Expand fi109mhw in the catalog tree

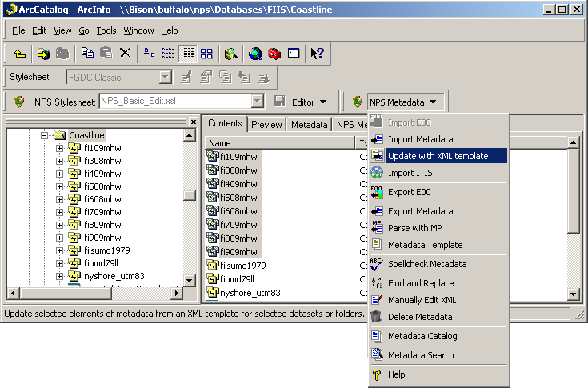click(x=59, y=149)
